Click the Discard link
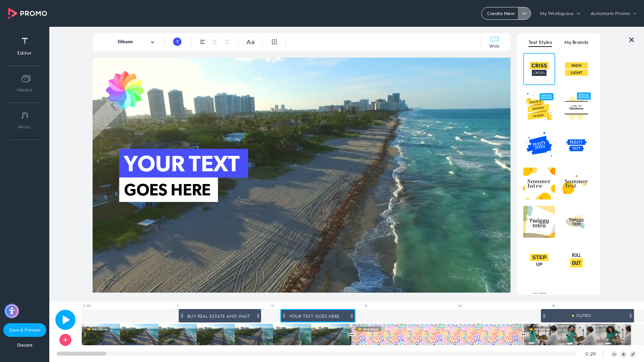Screen dimensions: 644x362 pyautogui.click(x=25, y=345)
